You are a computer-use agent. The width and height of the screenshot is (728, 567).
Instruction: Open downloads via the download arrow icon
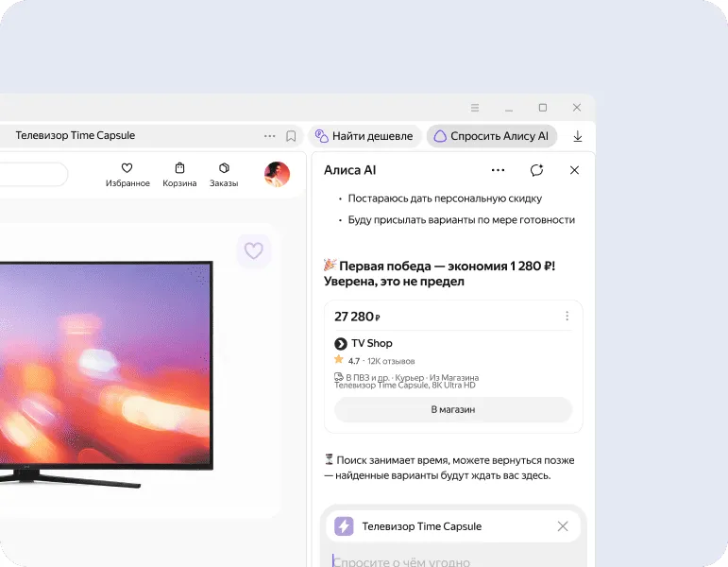[x=578, y=136]
